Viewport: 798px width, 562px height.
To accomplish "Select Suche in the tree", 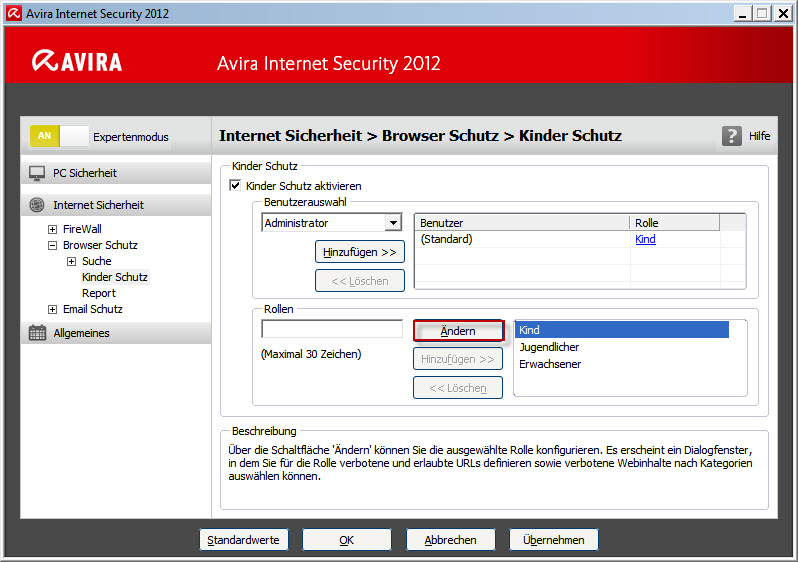I will (x=96, y=261).
